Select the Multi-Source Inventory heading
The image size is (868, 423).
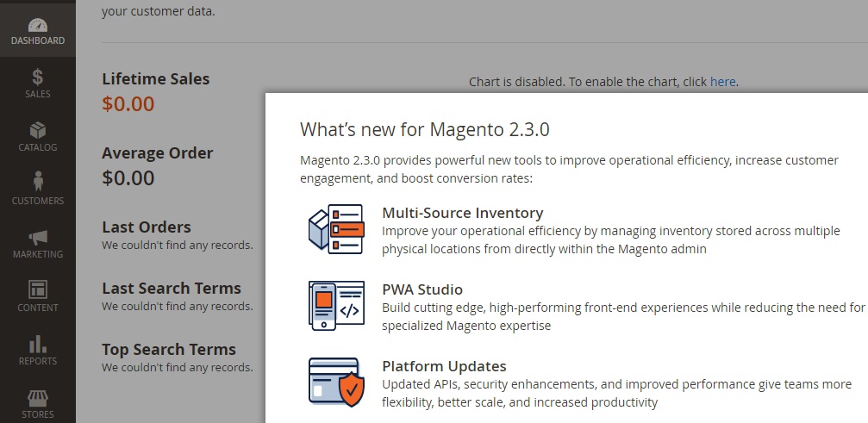[463, 213]
